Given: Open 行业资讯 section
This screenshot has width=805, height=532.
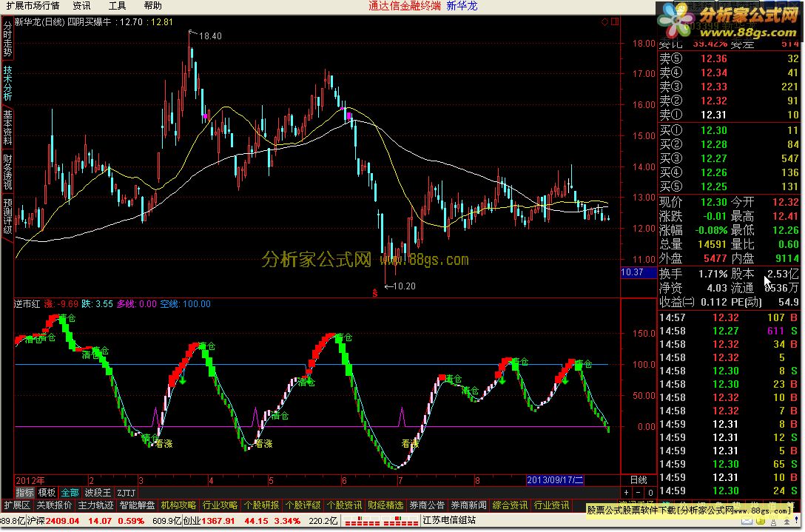Looking at the screenshot, I should [551, 506].
